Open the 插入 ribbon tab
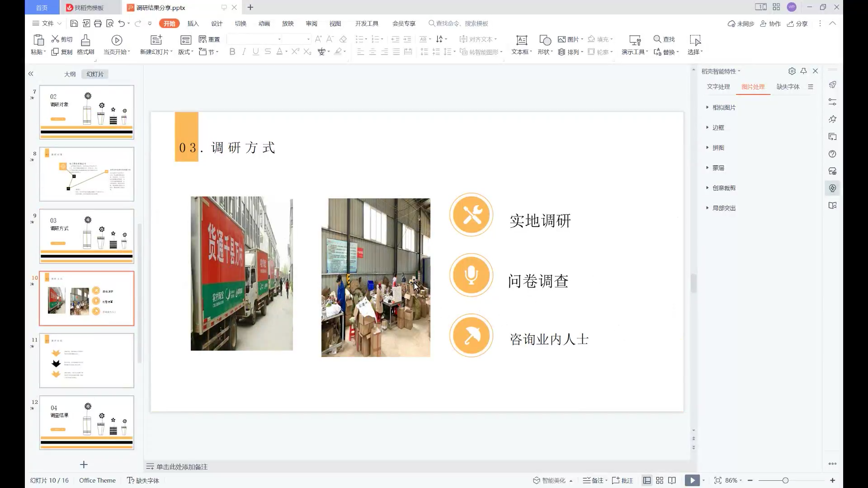The height and width of the screenshot is (488, 868). (193, 23)
